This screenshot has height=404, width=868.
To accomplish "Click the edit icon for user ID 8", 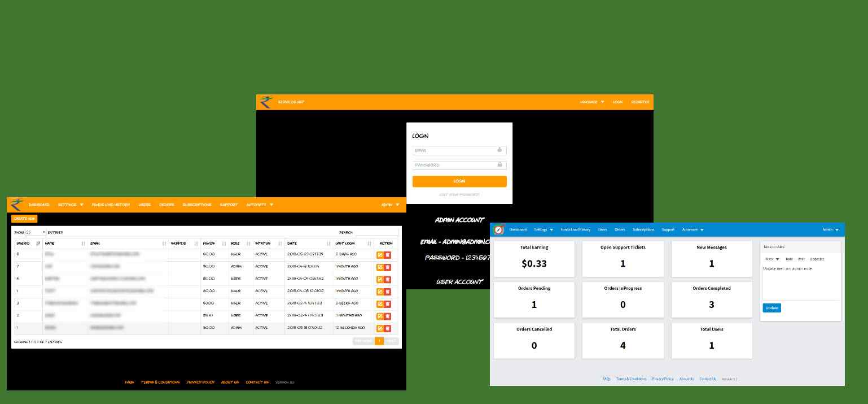I will pyautogui.click(x=380, y=255).
